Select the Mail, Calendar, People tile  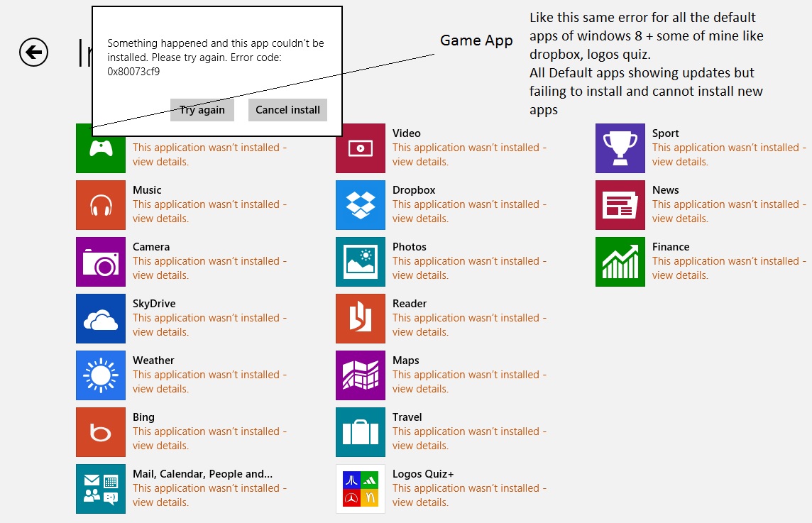coord(101,489)
